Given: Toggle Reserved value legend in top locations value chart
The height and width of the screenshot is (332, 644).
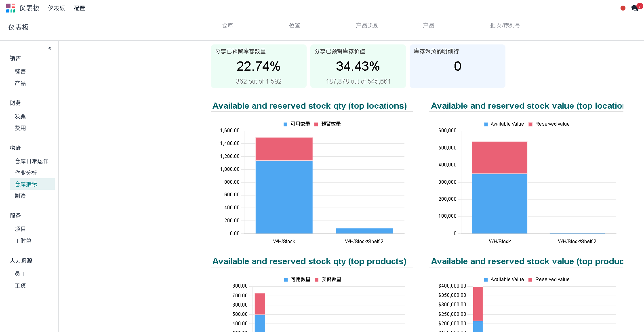Looking at the screenshot, I should point(549,124).
